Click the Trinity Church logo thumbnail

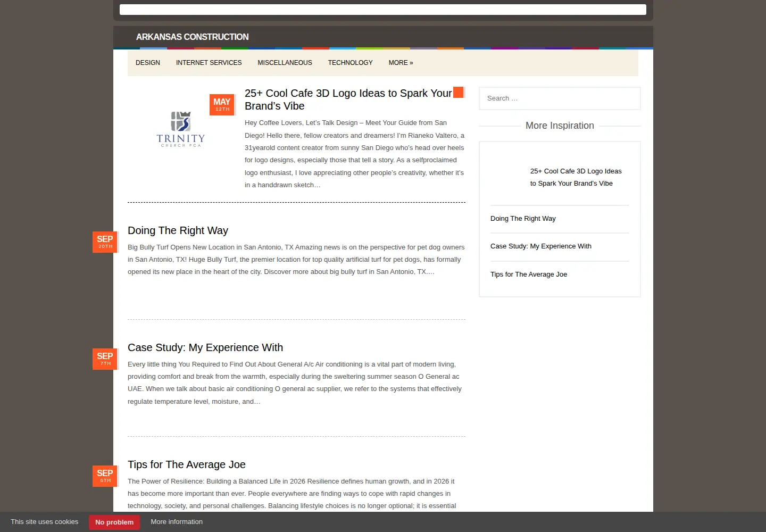coord(181,129)
